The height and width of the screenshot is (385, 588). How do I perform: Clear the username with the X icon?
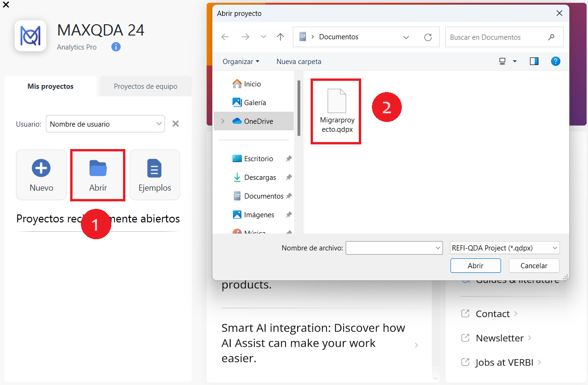pyautogui.click(x=175, y=124)
